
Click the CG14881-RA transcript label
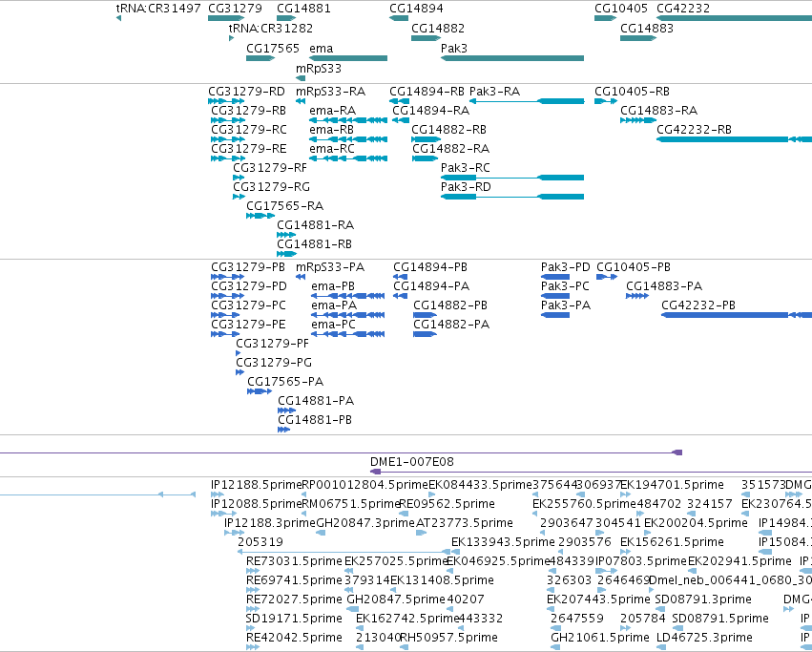316,225
